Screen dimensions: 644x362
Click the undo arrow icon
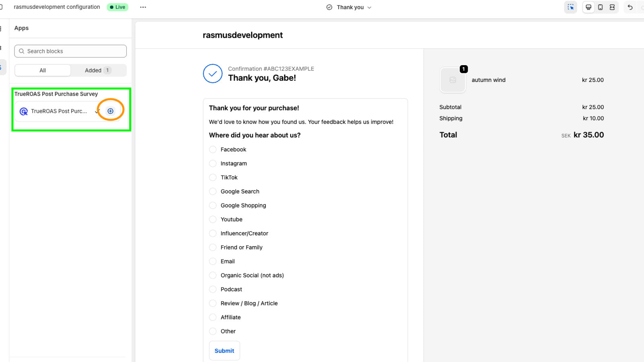coord(630,7)
